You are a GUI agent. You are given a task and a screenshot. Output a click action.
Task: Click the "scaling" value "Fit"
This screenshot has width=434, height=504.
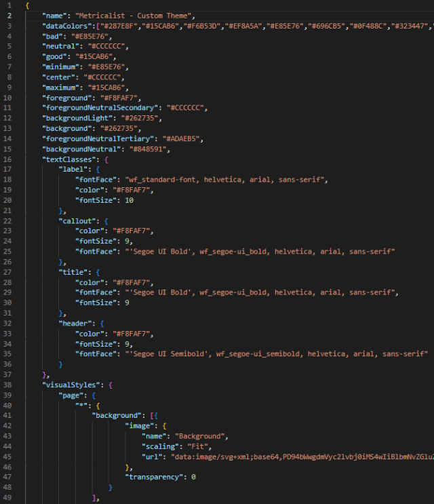coord(186,447)
